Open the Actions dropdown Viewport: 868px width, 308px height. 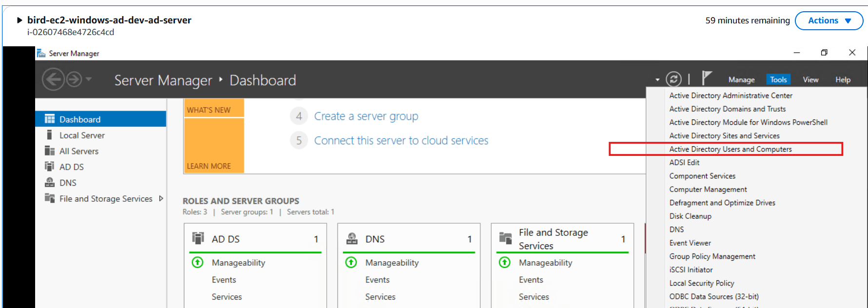tap(829, 20)
